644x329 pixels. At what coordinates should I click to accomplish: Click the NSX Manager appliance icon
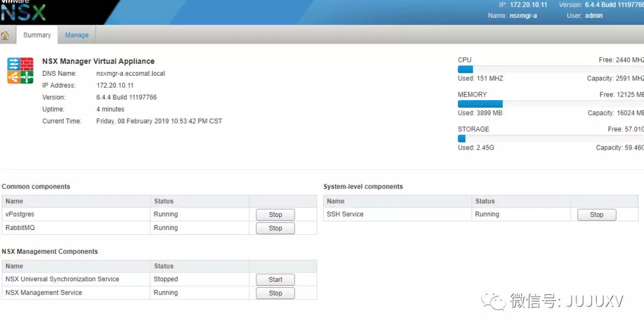pyautogui.click(x=20, y=71)
